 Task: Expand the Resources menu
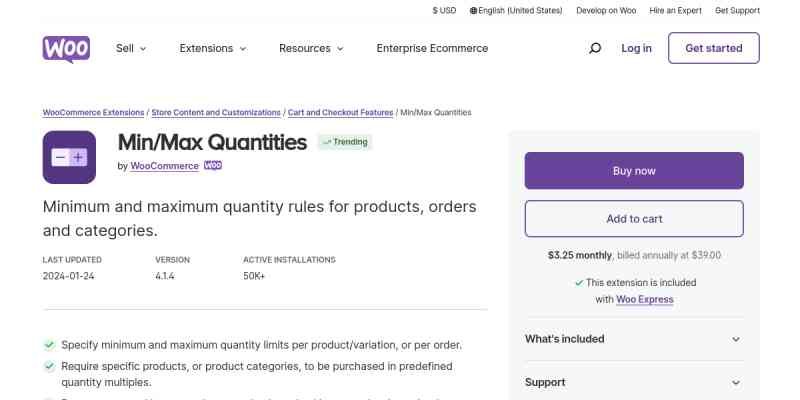tap(311, 48)
